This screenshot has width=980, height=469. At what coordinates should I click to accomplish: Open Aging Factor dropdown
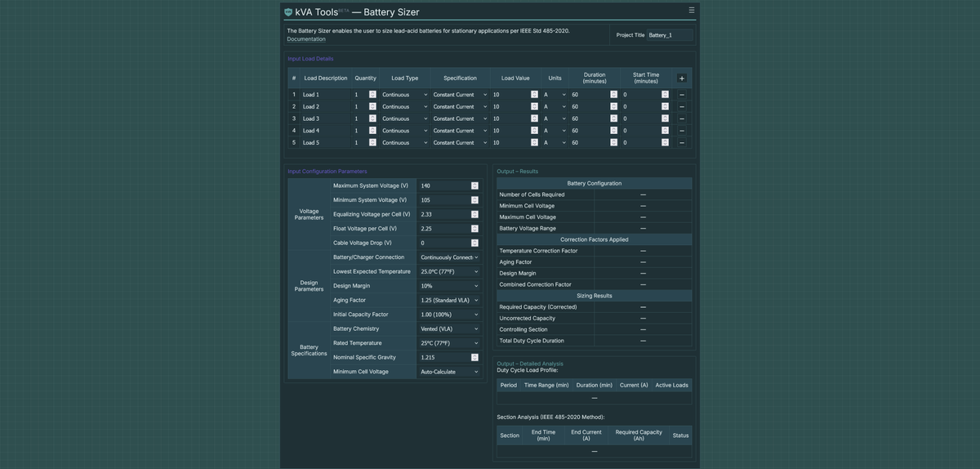point(449,300)
